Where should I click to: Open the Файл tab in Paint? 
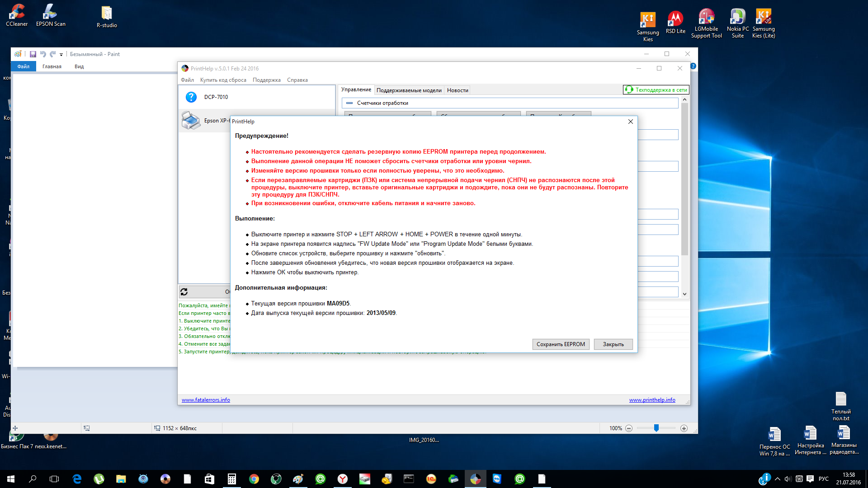pyautogui.click(x=24, y=66)
